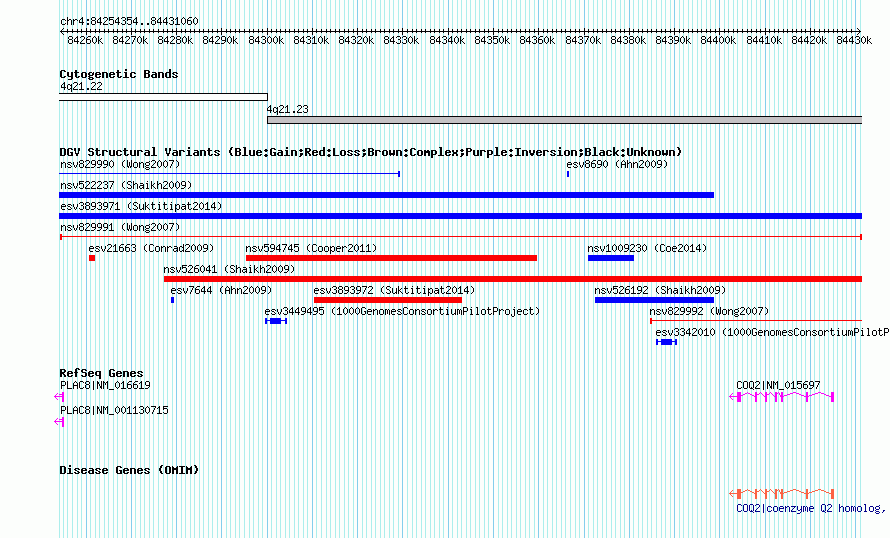
Task: Select the esv3342010 variant label
Action: click(x=773, y=333)
